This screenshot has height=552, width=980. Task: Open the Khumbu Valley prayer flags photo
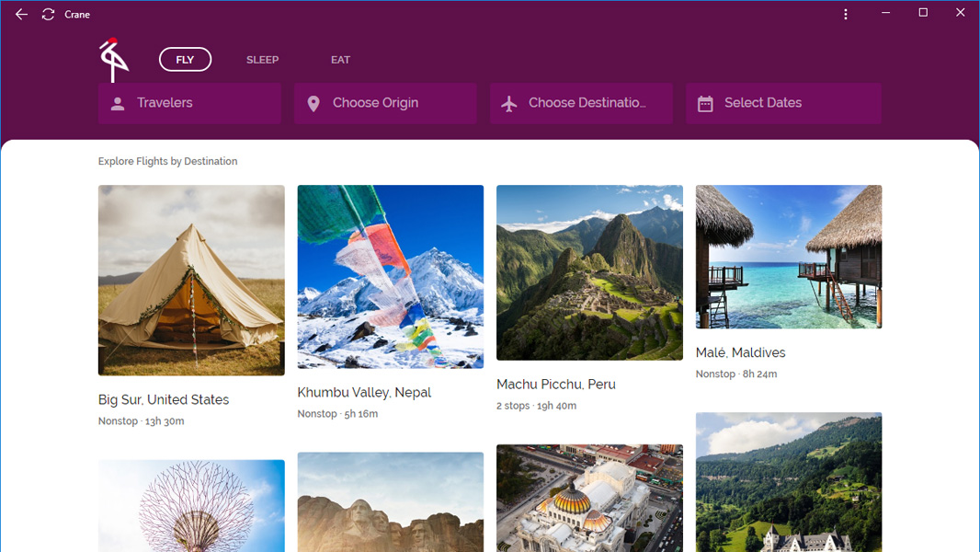(x=391, y=276)
